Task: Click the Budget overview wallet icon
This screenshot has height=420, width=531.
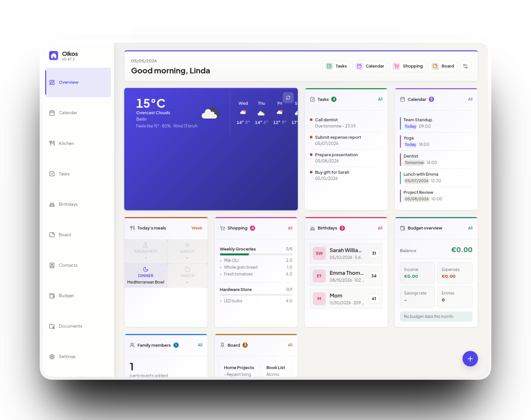Action: pyautogui.click(x=402, y=228)
